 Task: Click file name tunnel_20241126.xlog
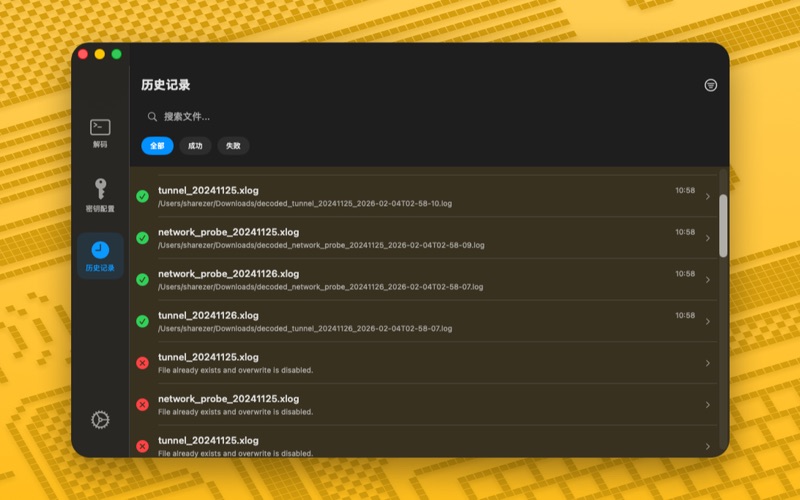click(208, 315)
